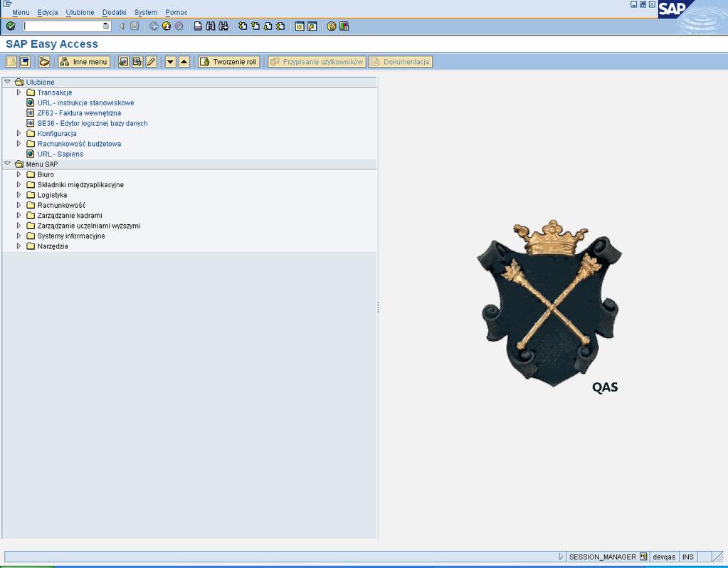
Task: Click the Tworzenie roli button
Action: 229,62
